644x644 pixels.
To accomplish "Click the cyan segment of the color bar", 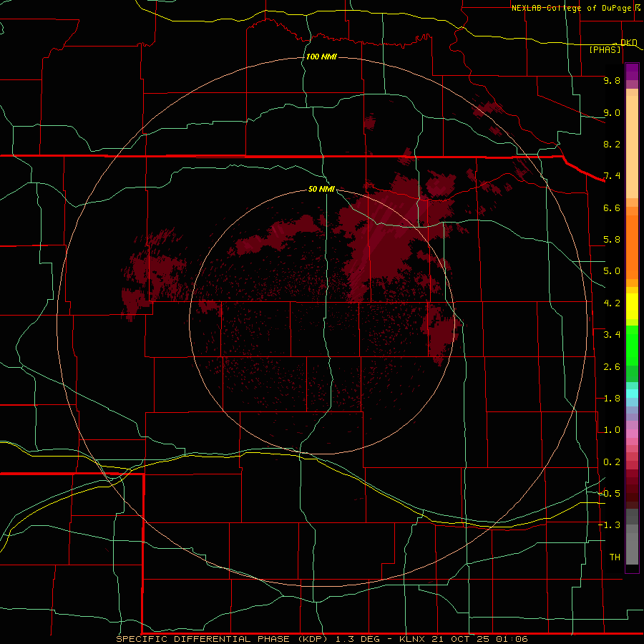I will (632, 394).
